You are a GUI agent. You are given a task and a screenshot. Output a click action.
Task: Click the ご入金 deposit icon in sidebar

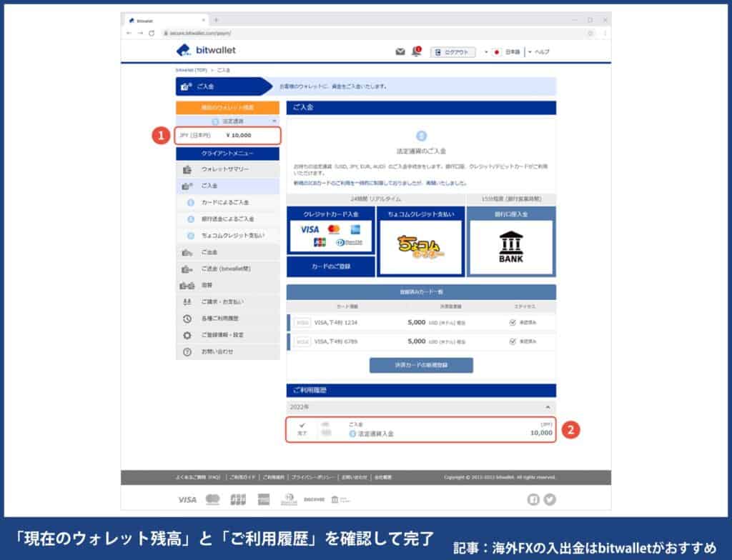pos(187,186)
